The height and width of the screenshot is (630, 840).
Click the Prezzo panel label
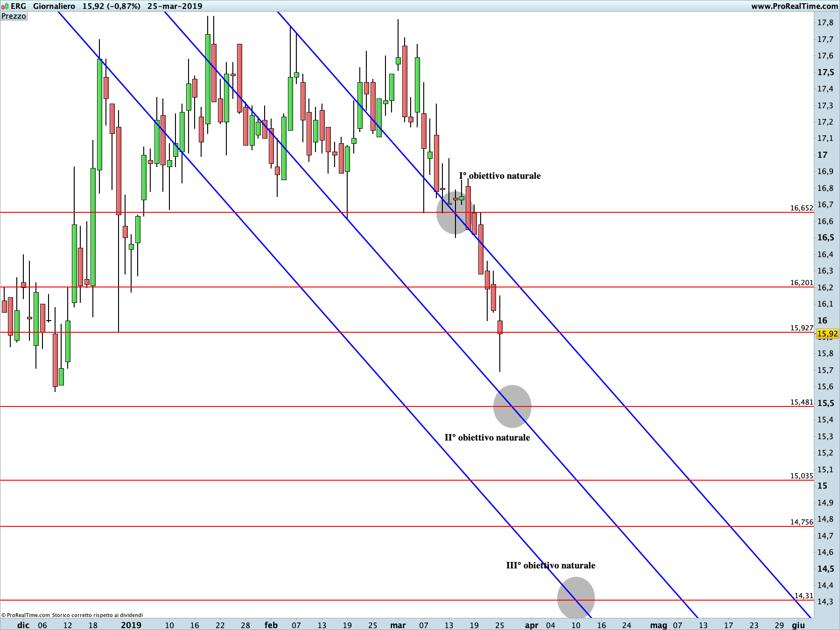point(14,16)
